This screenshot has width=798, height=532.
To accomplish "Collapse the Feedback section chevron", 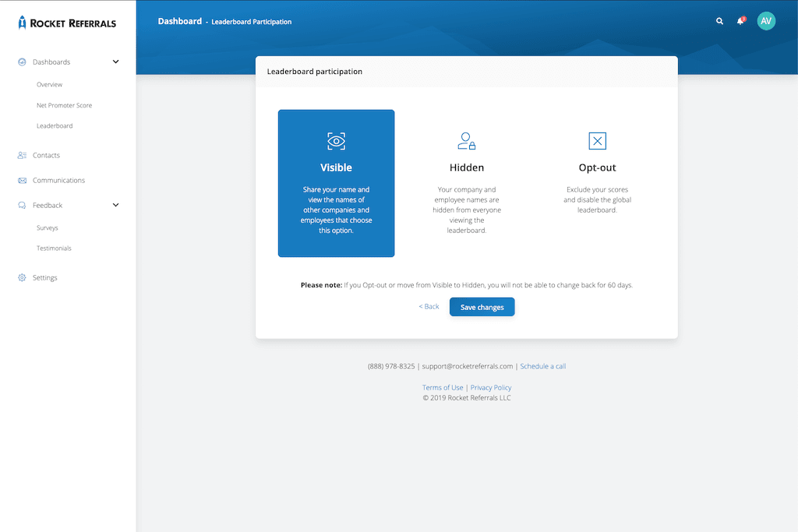I will pyautogui.click(x=116, y=206).
